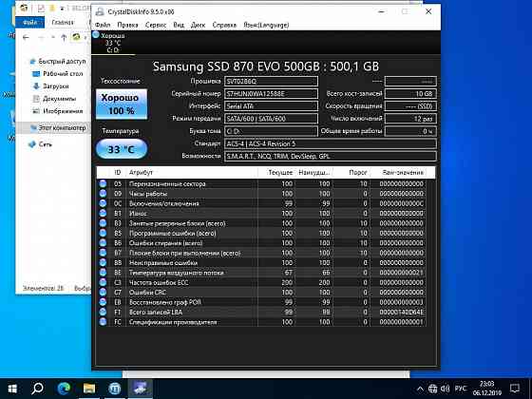Open Документы in Explorer sidebar
This screenshot has height=399, width=532.
click(x=59, y=99)
